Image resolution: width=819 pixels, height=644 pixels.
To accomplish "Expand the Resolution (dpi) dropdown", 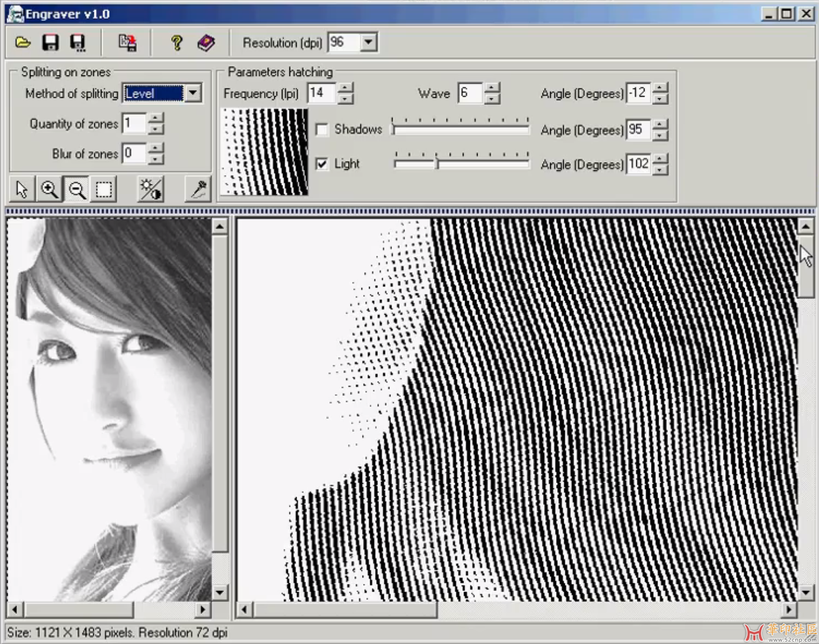I will (369, 42).
